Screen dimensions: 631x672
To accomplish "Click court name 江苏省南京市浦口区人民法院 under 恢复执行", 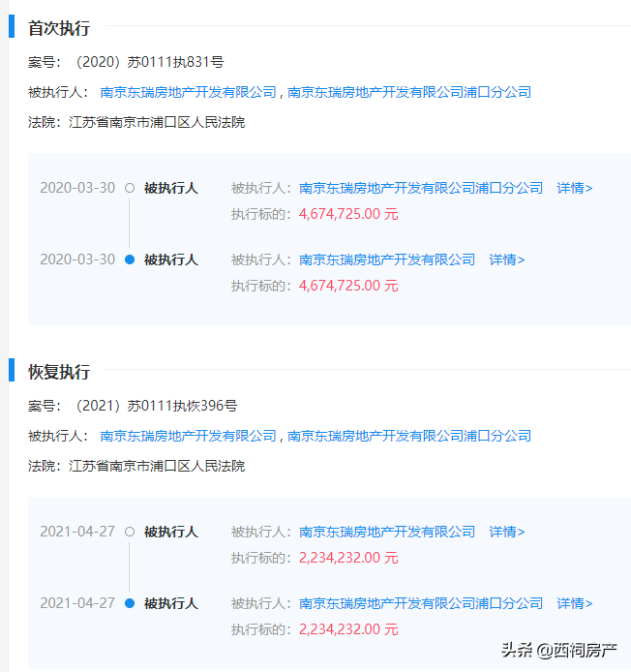I will [157, 466].
